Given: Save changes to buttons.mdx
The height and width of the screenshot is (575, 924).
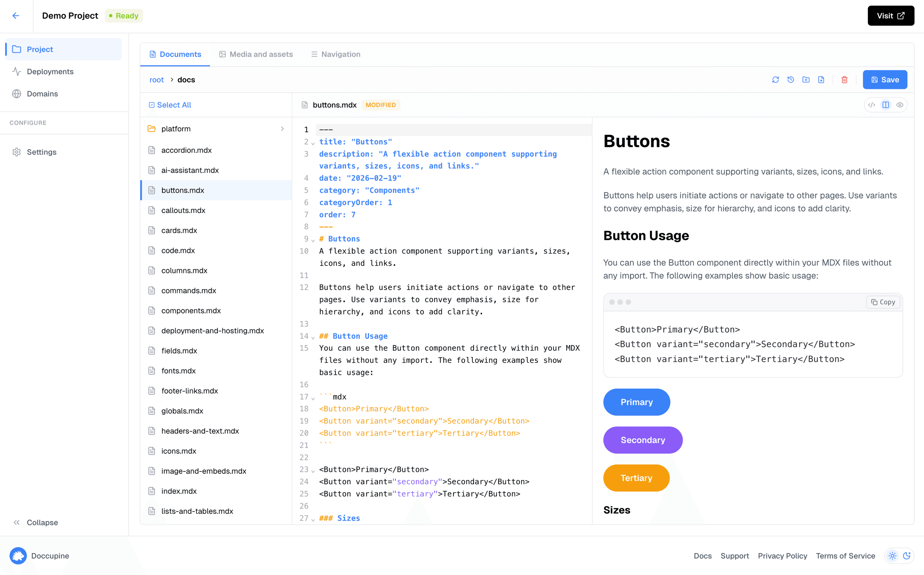Looking at the screenshot, I should [x=885, y=80].
